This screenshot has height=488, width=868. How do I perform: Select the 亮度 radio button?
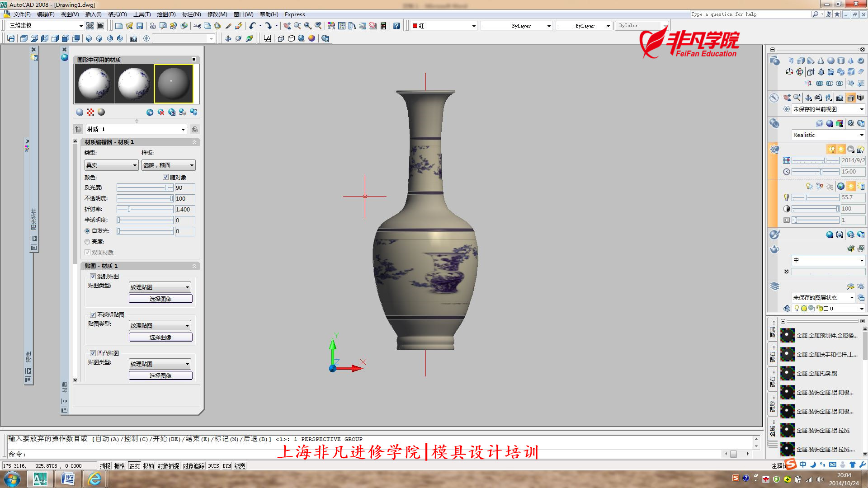87,242
